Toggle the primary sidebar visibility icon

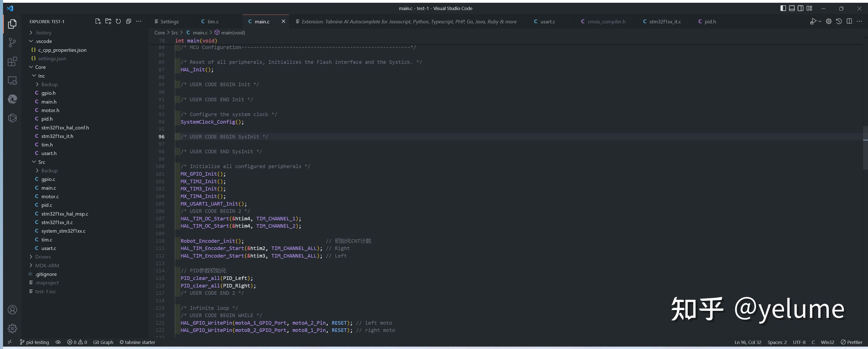(783, 8)
